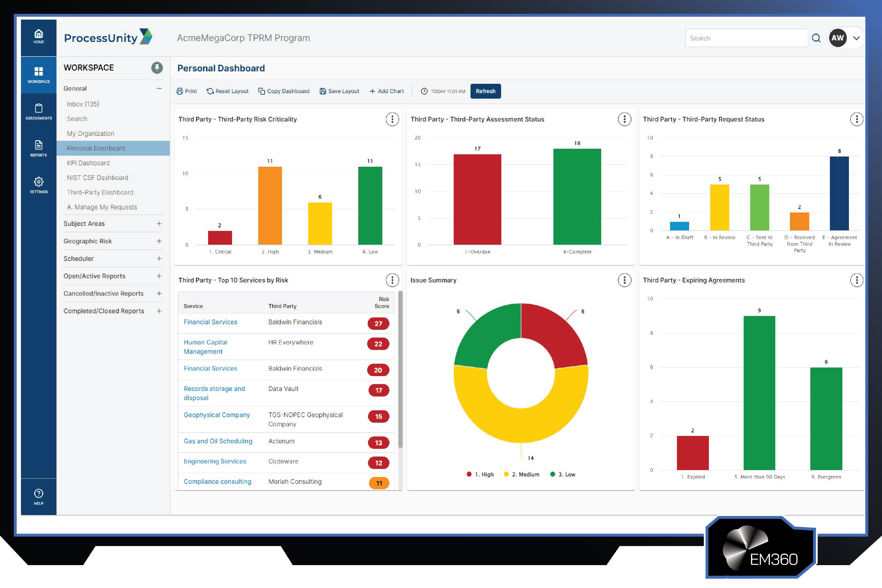
Task: Open the Workspace section icon
Action: click(x=39, y=75)
